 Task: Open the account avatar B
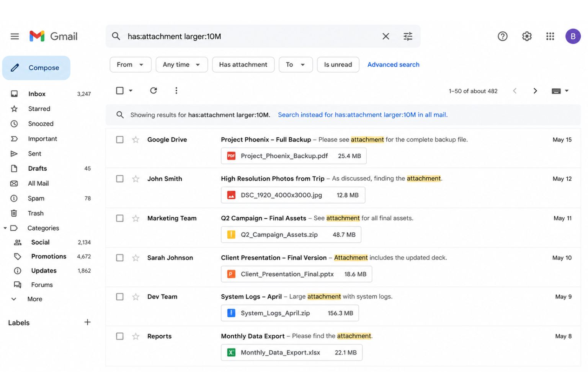(x=573, y=36)
